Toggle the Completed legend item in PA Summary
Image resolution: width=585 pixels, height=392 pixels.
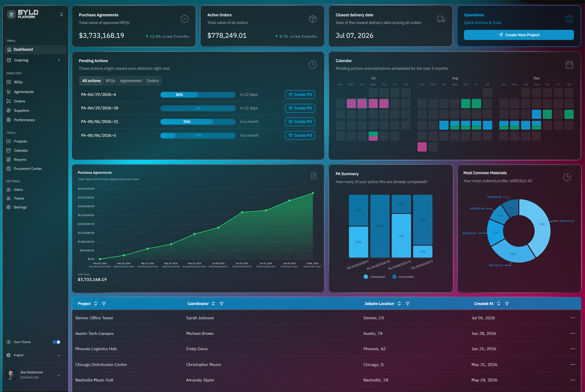click(374, 277)
